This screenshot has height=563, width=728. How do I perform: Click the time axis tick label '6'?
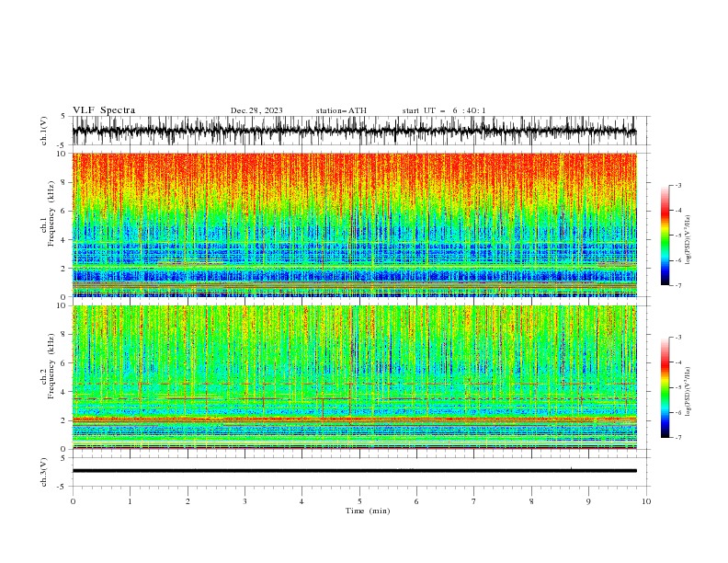[x=416, y=501]
